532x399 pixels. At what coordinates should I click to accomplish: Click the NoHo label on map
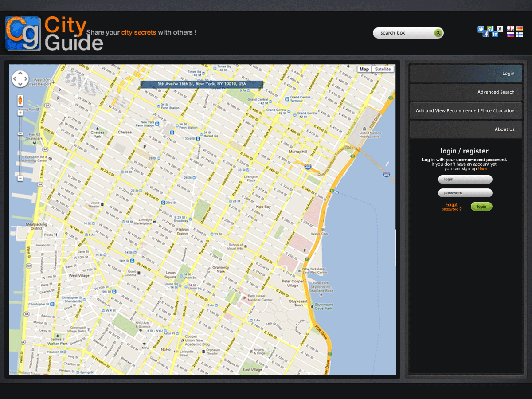tap(166, 349)
